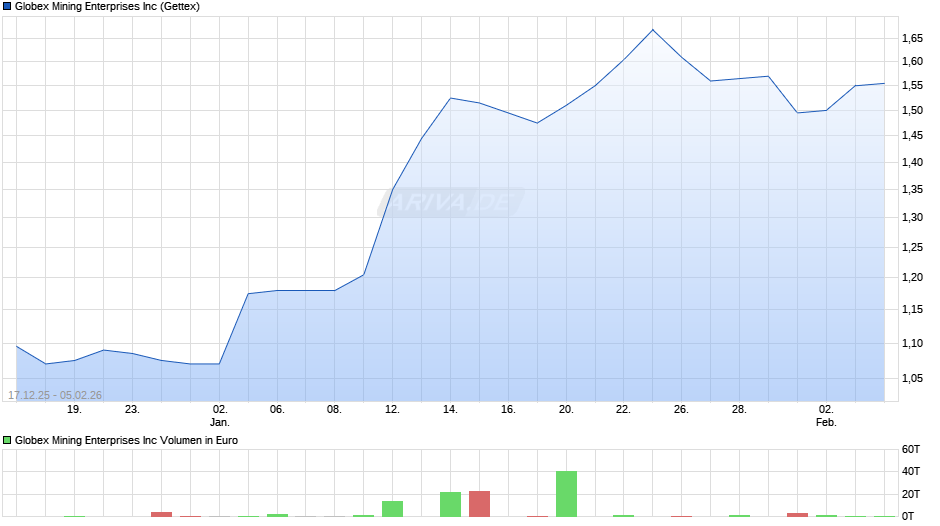Click the date axis label 23.

132,410
